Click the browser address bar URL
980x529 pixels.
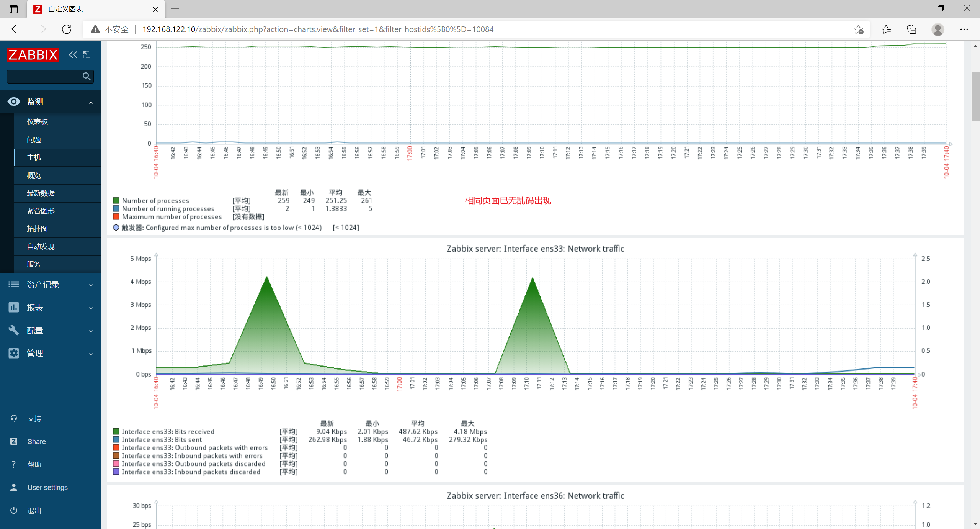[318, 29]
